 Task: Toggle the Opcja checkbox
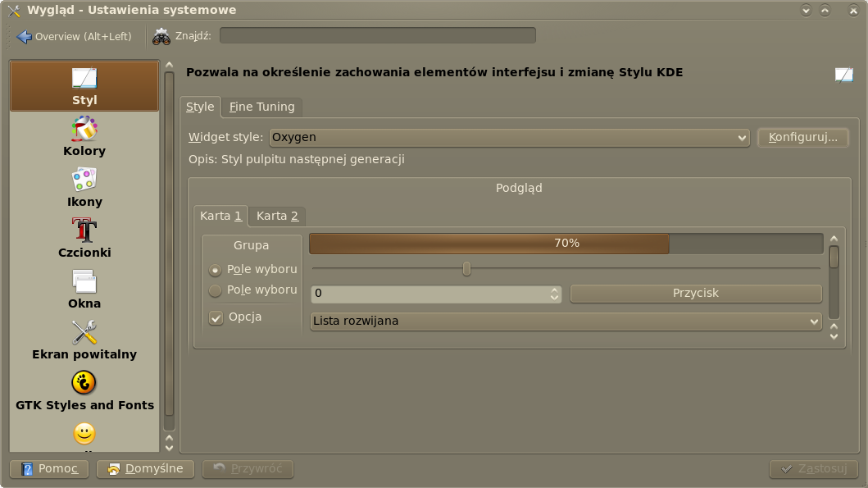point(216,317)
